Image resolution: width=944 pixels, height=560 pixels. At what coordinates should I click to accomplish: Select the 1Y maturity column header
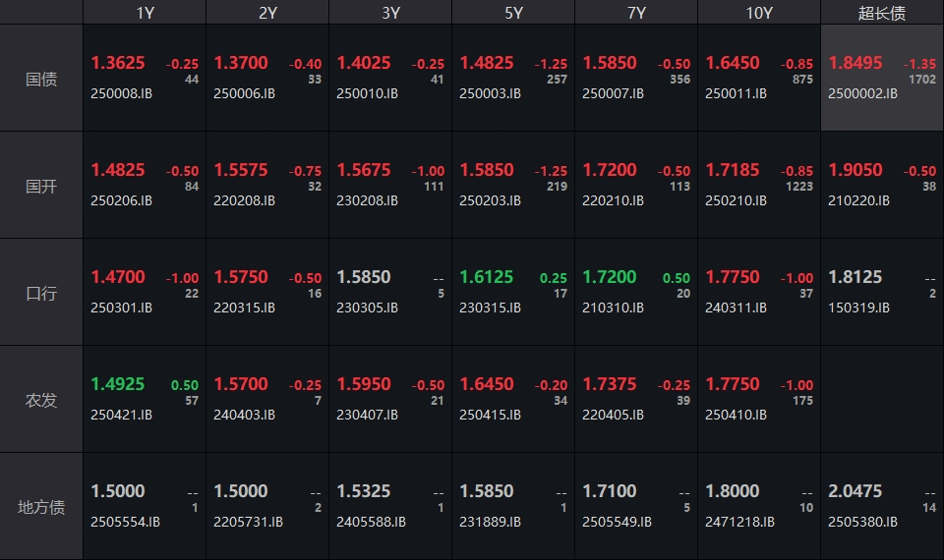tap(145, 13)
